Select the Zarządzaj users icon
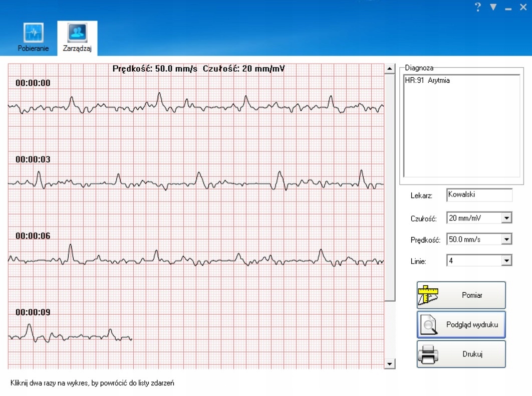This screenshot has height=396, width=532. tap(77, 32)
